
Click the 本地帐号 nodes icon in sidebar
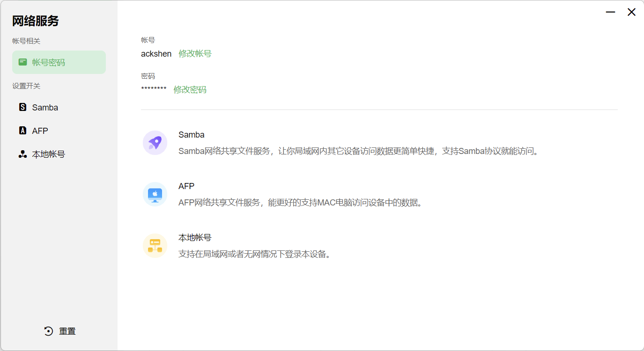point(22,154)
